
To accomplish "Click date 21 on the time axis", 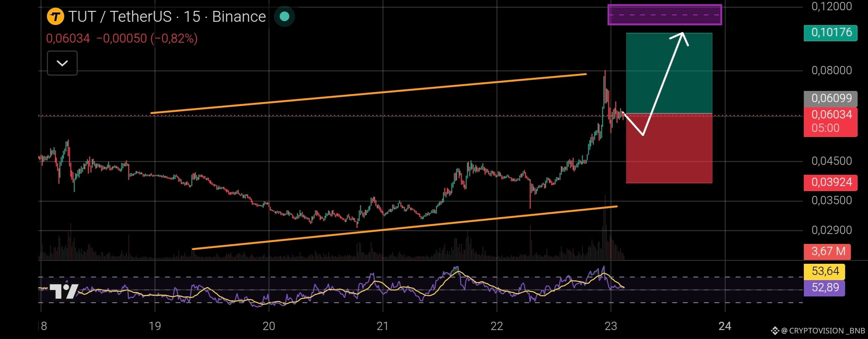I will pos(383,326).
